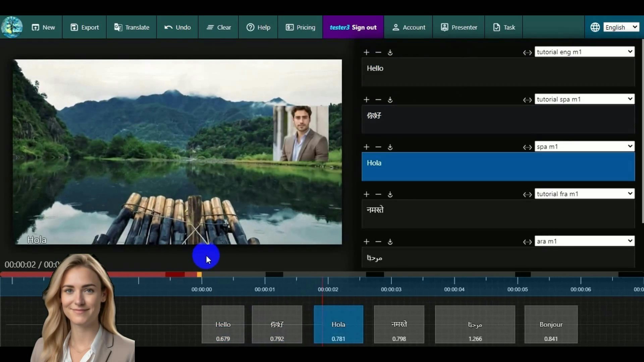Screen dimensions: 644x362
Task: Open the tutorial fra m1 voice dropdown
Action: (584, 194)
